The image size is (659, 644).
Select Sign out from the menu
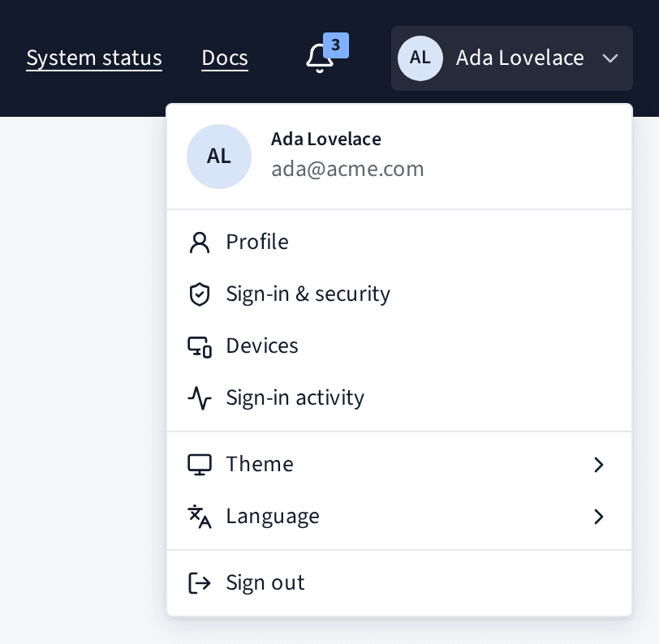399,583
